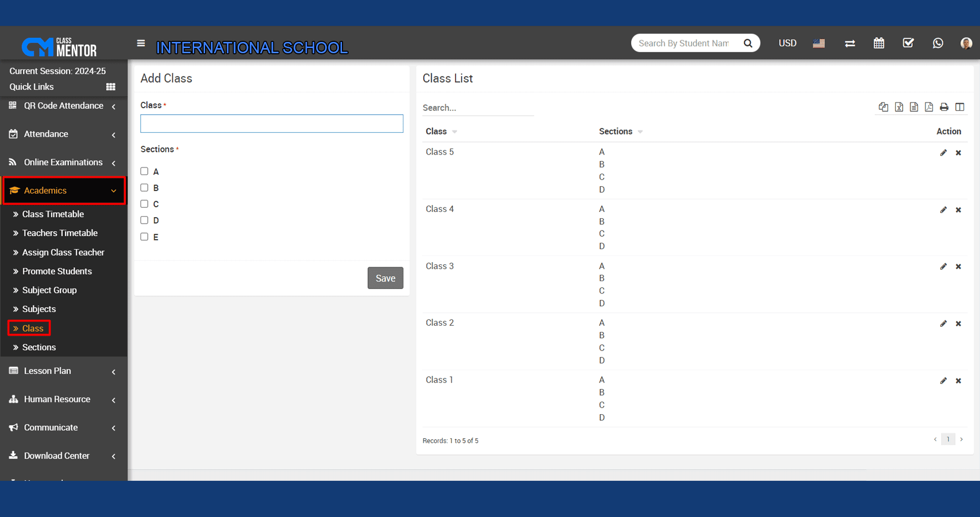Save the new class
The height and width of the screenshot is (517, 980).
coord(385,278)
